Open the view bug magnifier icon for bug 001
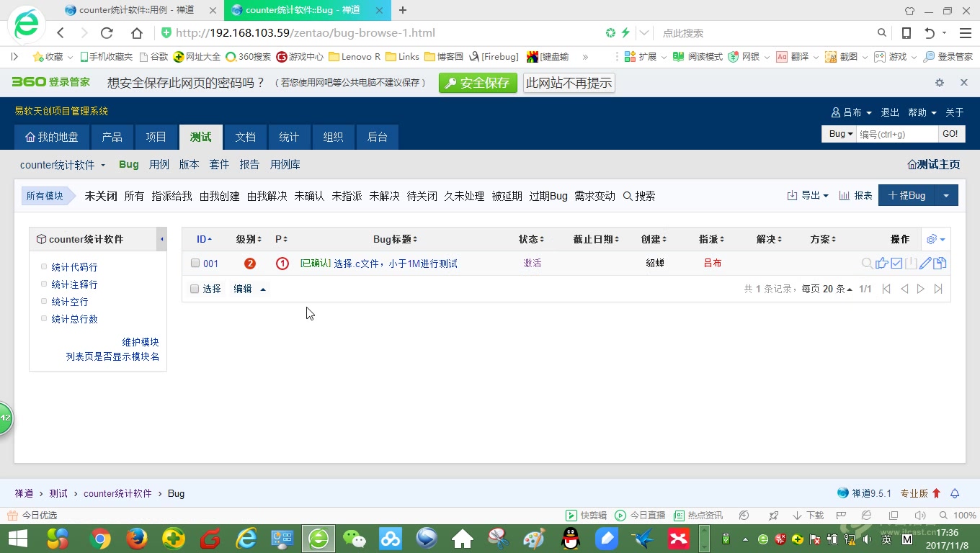The height and width of the screenshot is (553, 980). tap(867, 264)
